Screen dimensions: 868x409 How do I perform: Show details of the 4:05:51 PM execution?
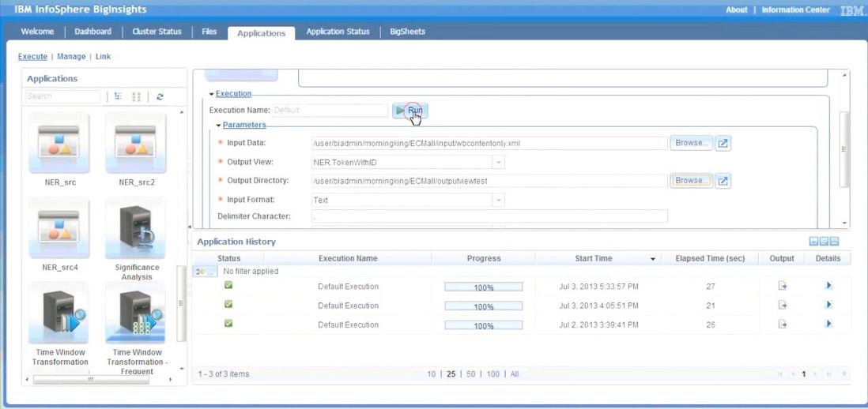828,305
